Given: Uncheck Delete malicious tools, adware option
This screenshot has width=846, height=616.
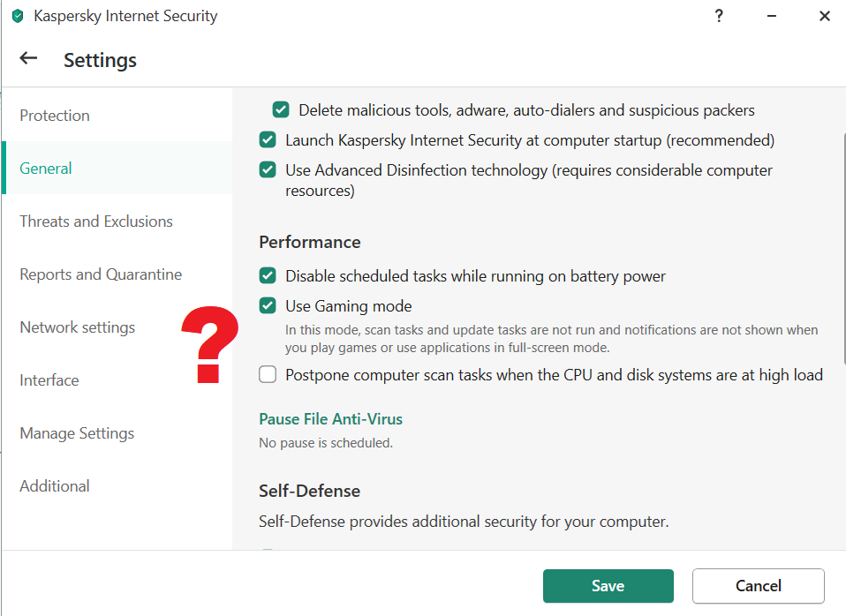Looking at the screenshot, I should tap(281, 110).
